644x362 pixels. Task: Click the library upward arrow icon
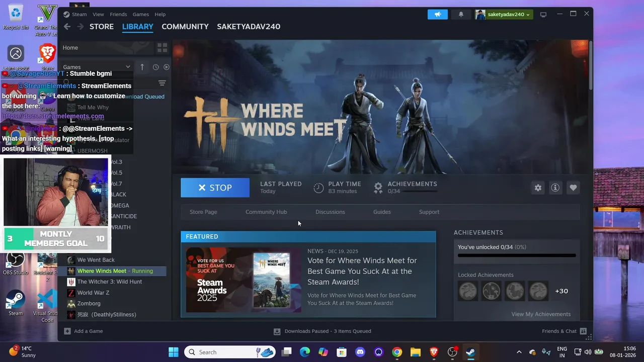pyautogui.click(x=142, y=67)
